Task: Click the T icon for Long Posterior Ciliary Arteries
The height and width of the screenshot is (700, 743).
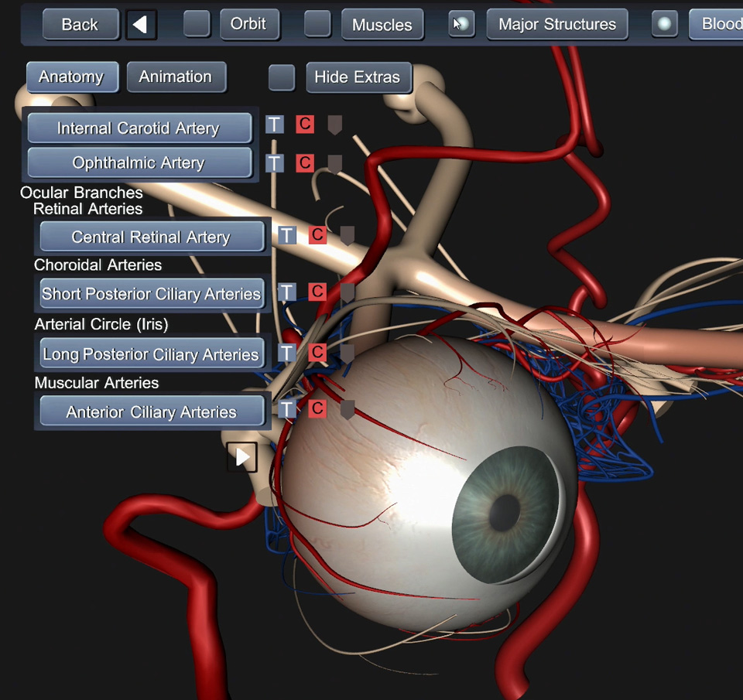Action: 287,353
